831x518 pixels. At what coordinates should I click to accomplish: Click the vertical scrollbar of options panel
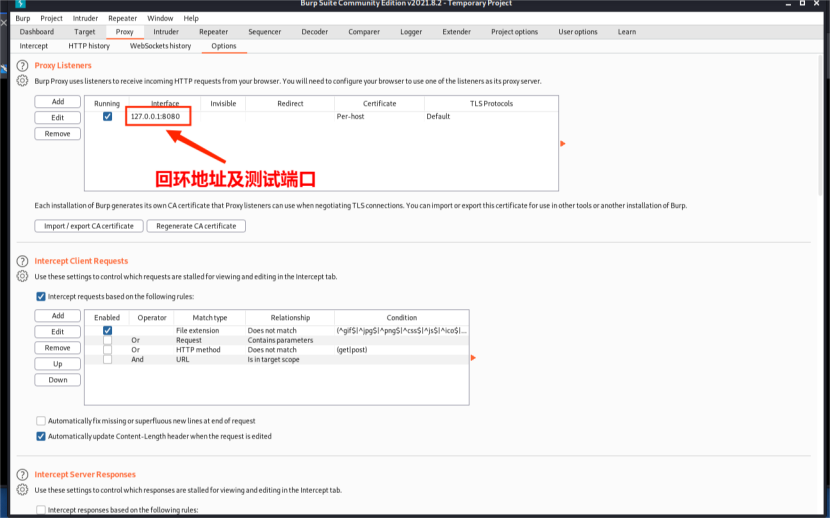coord(821,127)
